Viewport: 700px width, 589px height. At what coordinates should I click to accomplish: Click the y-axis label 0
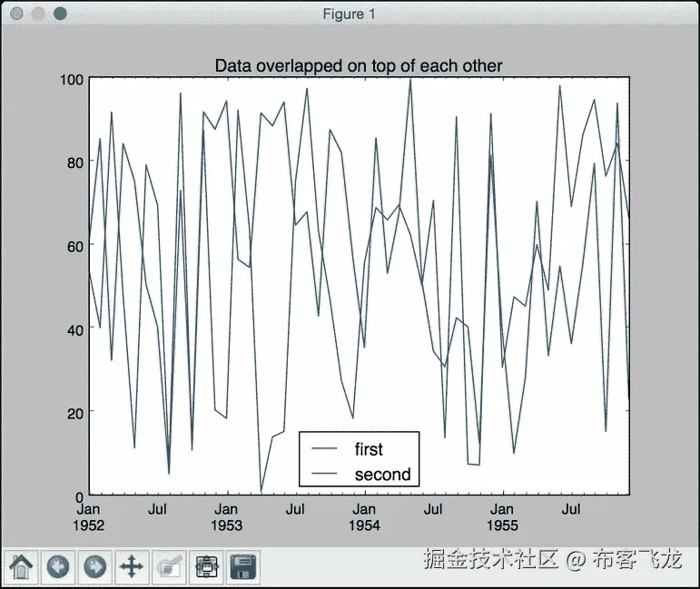(x=80, y=496)
